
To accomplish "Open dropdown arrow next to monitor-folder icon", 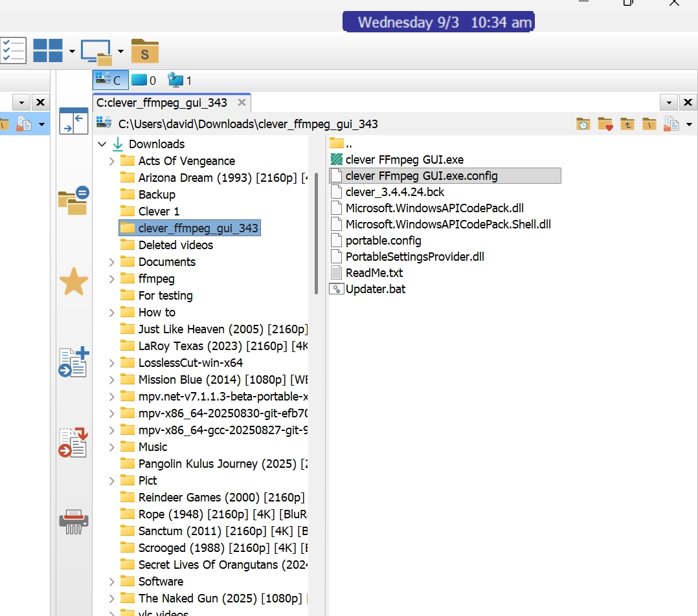I will 120,51.
